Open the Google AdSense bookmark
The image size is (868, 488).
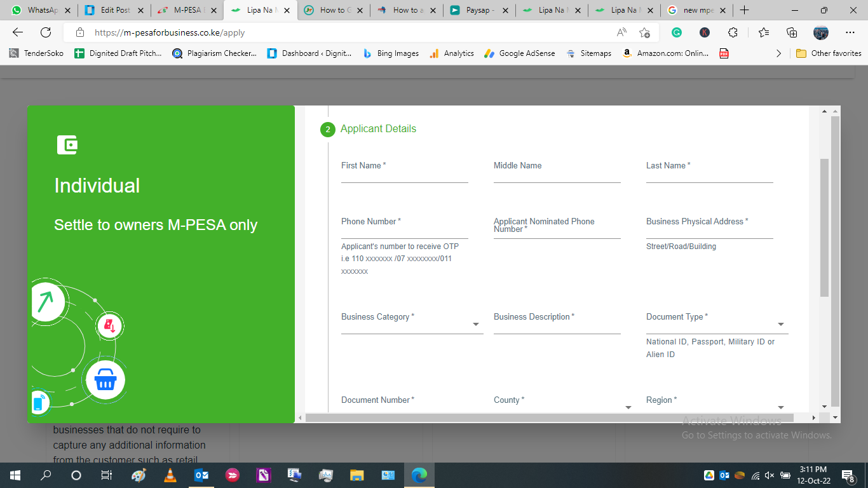520,53
